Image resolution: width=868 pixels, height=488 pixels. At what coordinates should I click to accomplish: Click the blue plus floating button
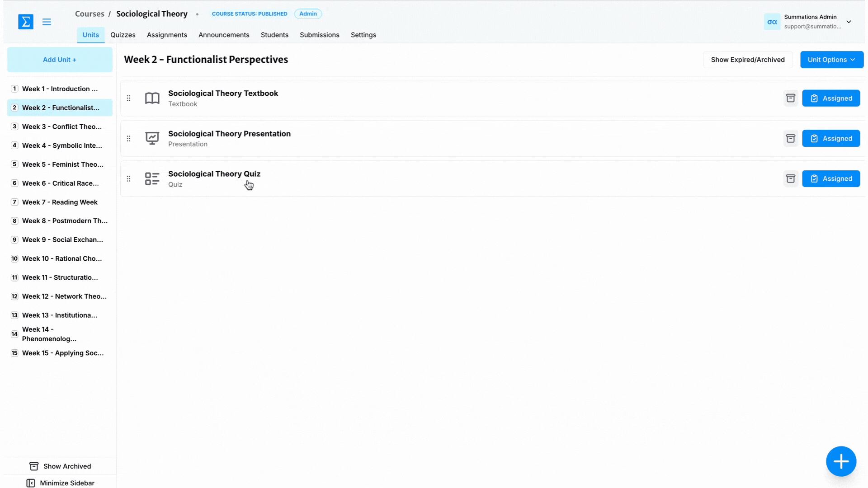tap(841, 461)
